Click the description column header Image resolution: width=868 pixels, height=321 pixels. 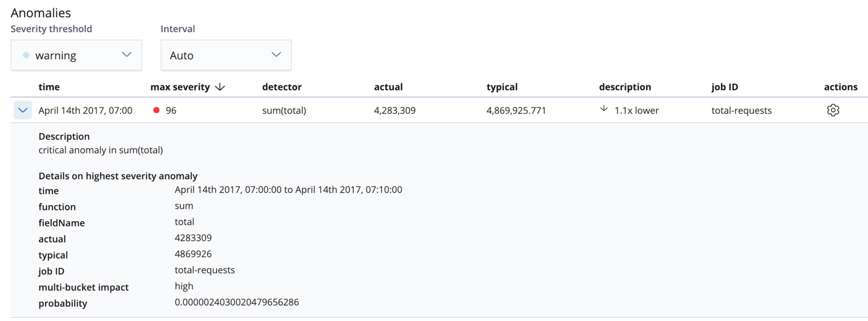625,87
